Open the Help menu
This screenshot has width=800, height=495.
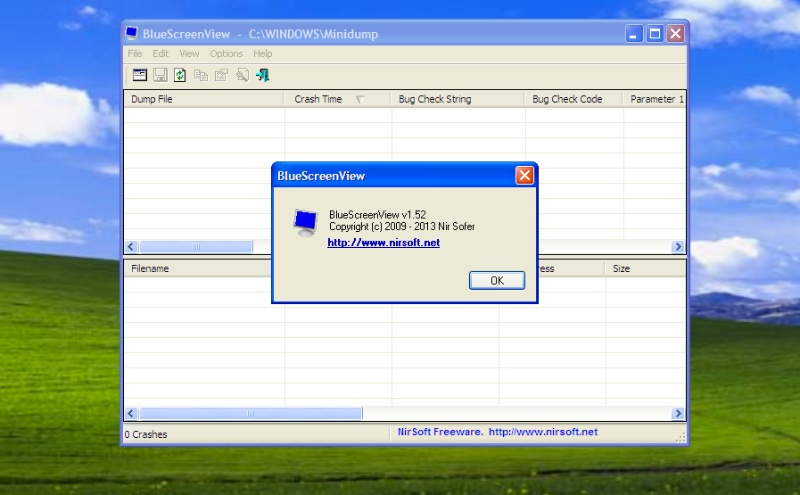coord(262,54)
